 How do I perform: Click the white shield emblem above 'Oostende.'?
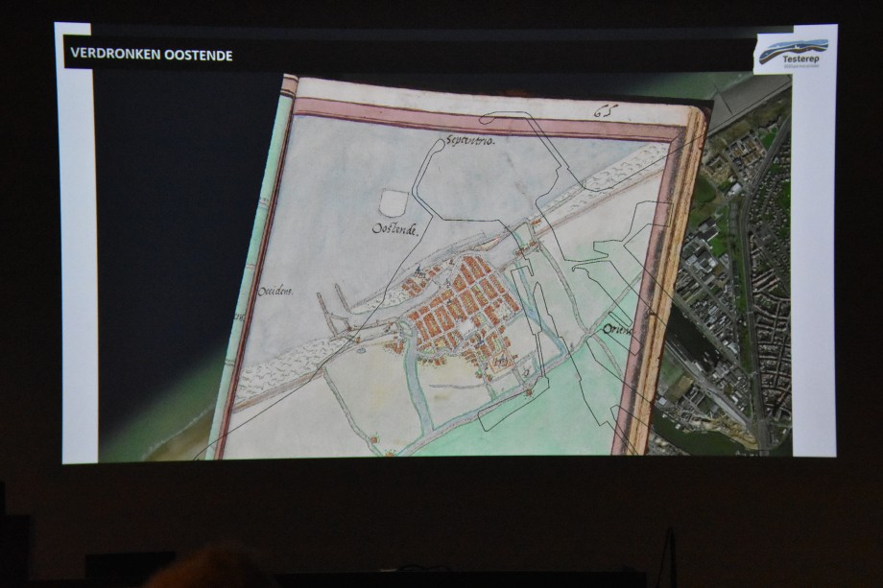click(394, 202)
